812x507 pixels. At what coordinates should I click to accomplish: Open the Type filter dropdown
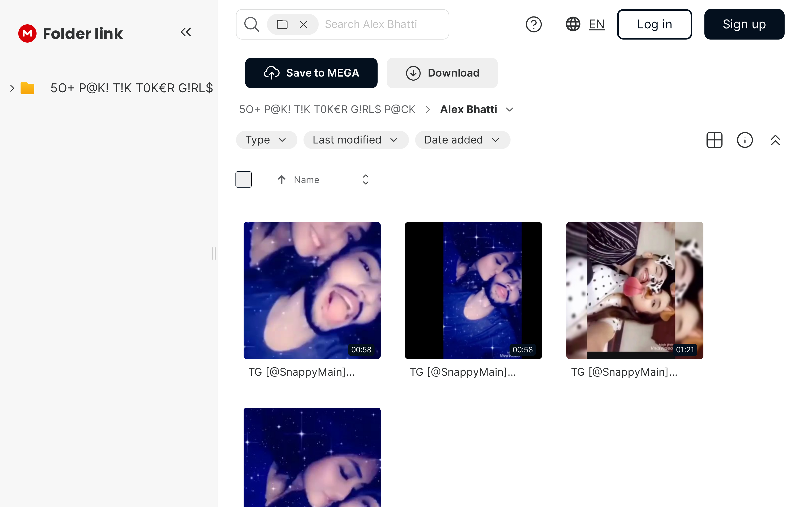(266, 140)
